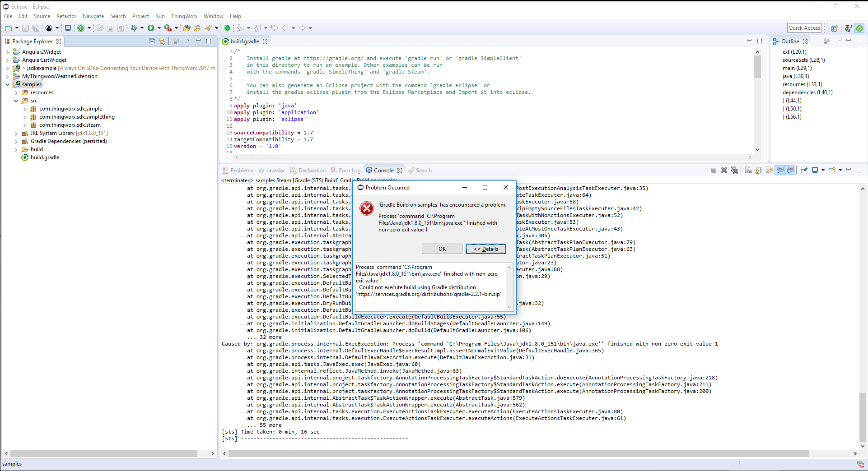The width and height of the screenshot is (868, 471).
Task: Launch Debug mode from the toolbar
Action: [x=134, y=28]
